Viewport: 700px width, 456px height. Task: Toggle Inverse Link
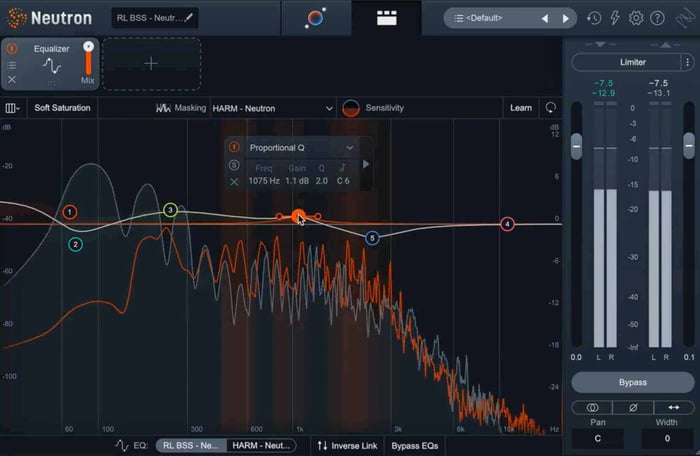click(347, 446)
